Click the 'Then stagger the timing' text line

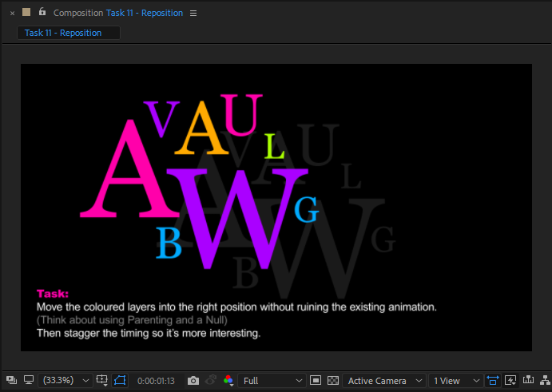[x=149, y=333]
